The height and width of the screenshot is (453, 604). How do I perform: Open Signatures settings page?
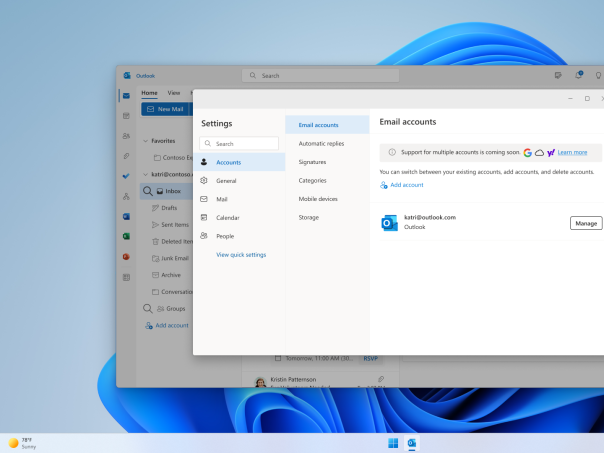point(312,162)
